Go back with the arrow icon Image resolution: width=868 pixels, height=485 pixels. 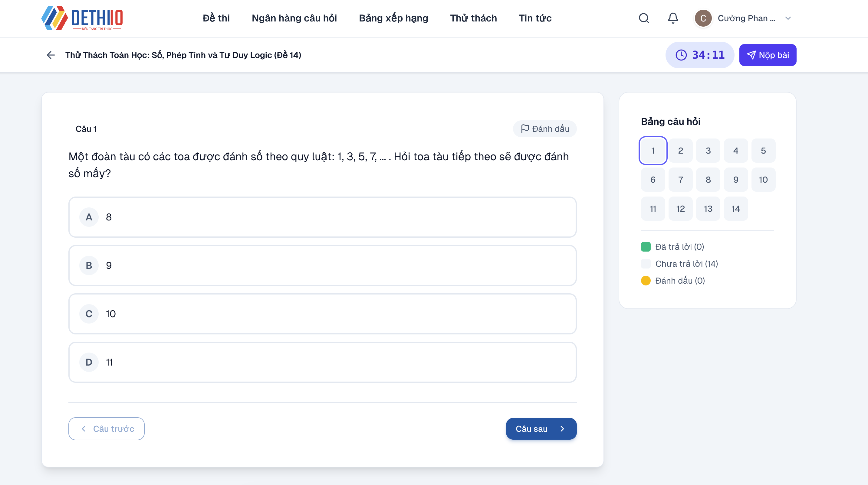click(51, 55)
